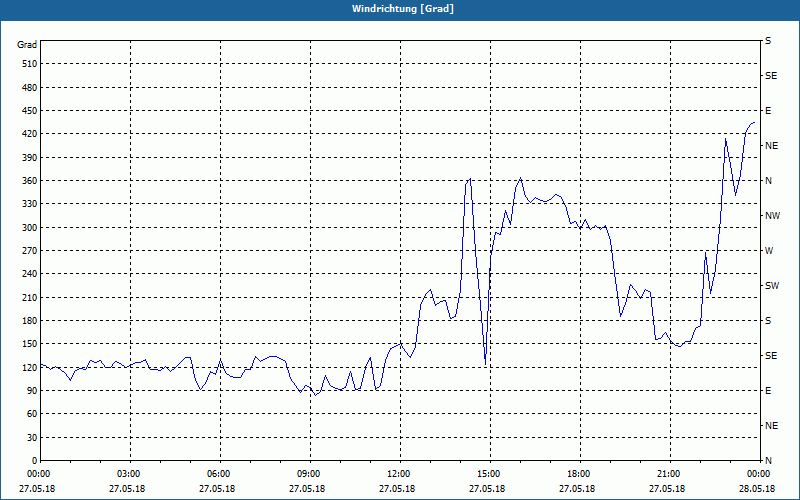This screenshot has height=500, width=800.
Task: Click the W compass direction label
Action: point(769,251)
